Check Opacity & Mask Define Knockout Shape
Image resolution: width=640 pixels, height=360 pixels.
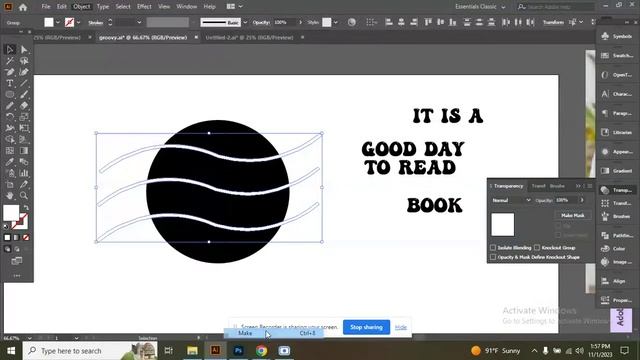pos(493,257)
